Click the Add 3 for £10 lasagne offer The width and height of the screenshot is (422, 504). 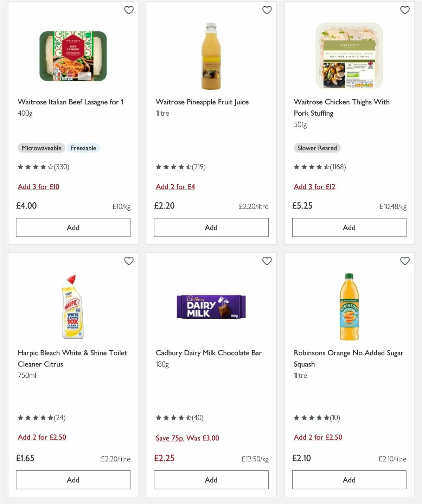point(38,187)
